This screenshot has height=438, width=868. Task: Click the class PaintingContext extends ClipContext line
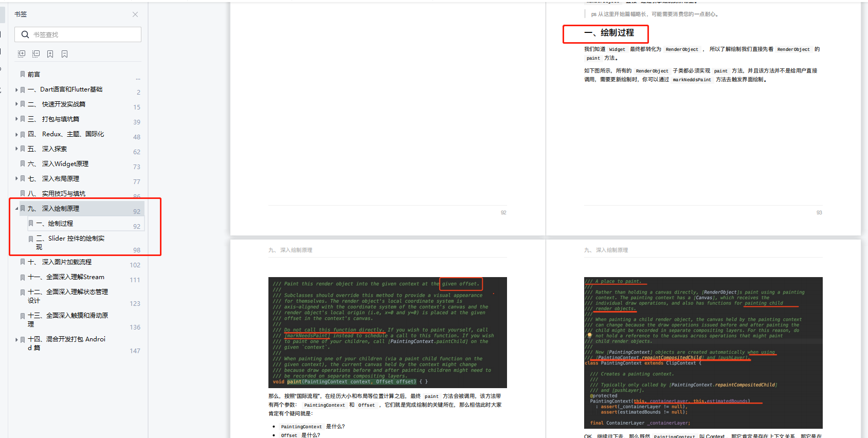pos(643,363)
